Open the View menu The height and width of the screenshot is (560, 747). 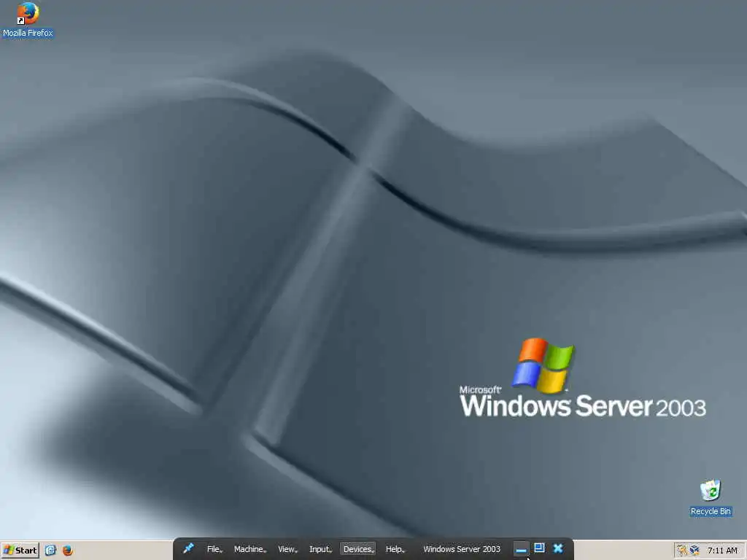(287, 549)
